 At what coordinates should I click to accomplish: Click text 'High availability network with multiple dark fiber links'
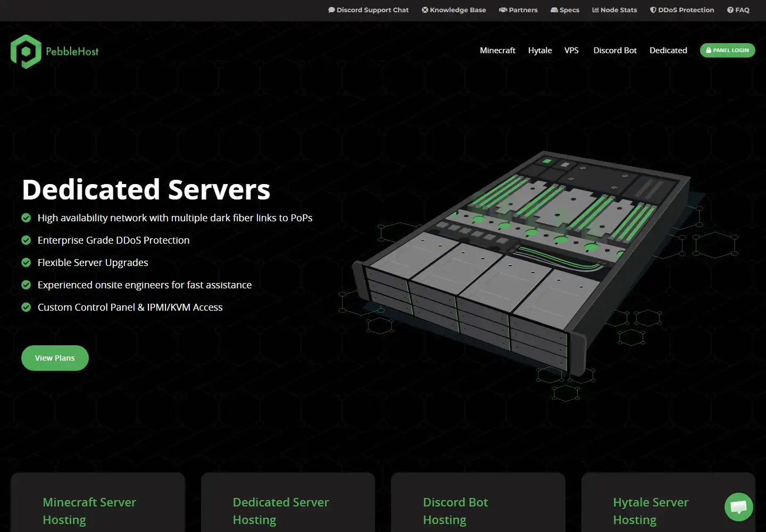tap(175, 218)
